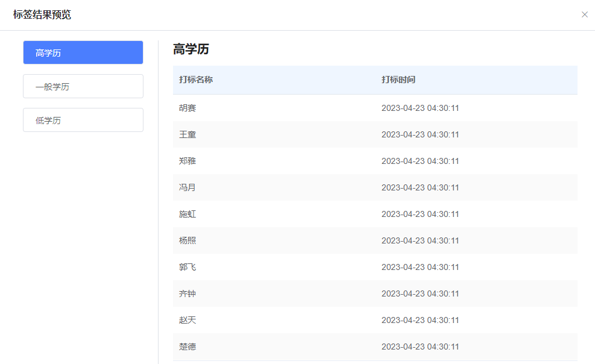The height and width of the screenshot is (364, 595).
Task: Select the name 楚德 in the table
Action: 187,347
